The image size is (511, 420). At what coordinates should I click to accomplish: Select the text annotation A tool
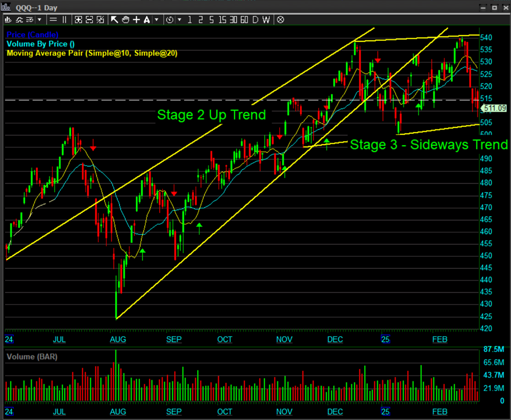[147, 19]
